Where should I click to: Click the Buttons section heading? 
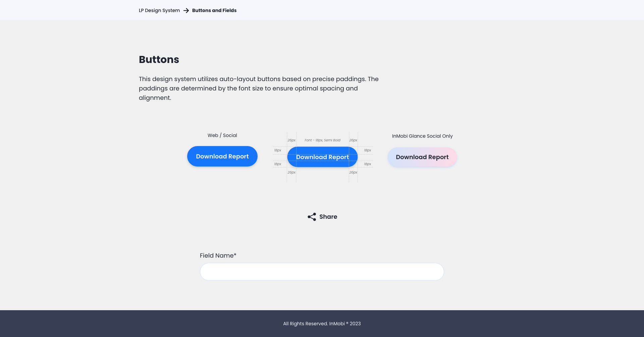(159, 59)
